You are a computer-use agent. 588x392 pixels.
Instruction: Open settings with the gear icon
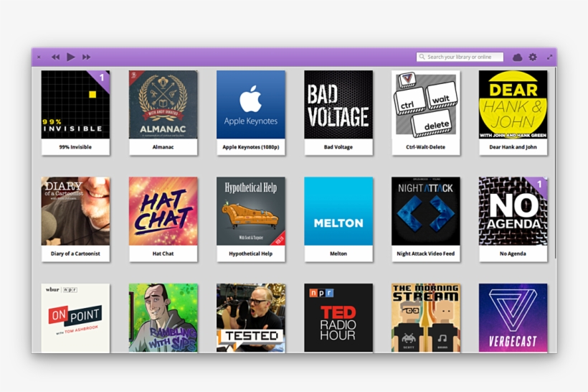click(533, 57)
